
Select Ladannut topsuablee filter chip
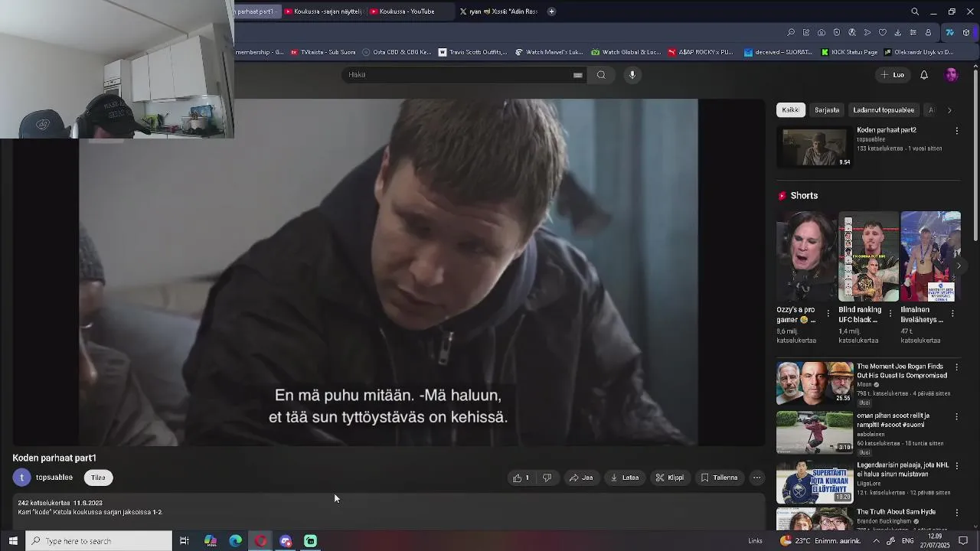884,110
